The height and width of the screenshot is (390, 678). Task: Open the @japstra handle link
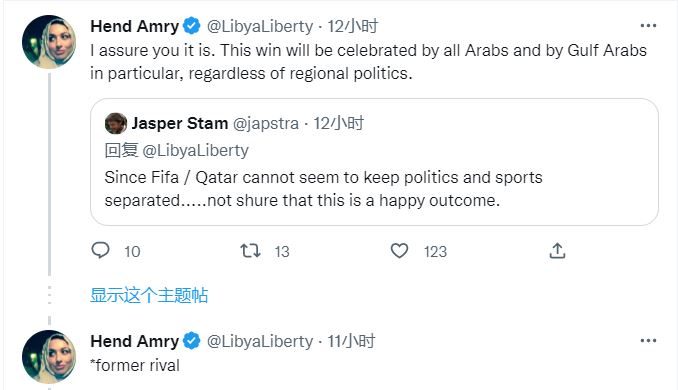pyautogui.click(x=266, y=124)
